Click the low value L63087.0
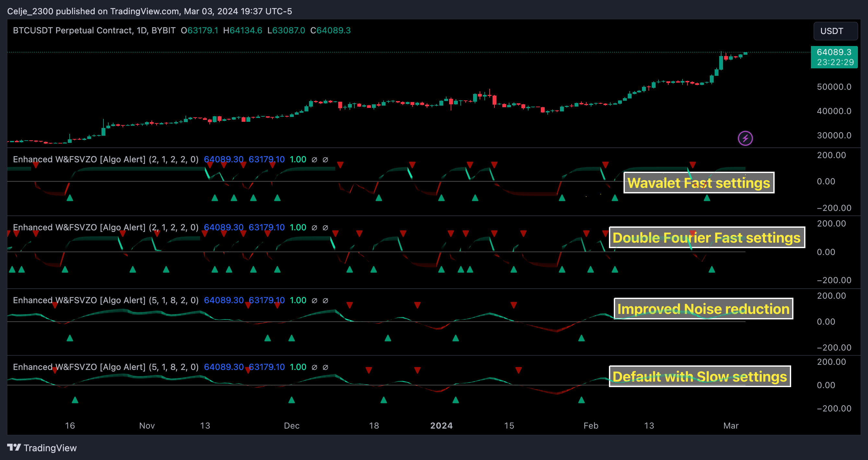This screenshot has height=460, width=868. click(x=286, y=30)
